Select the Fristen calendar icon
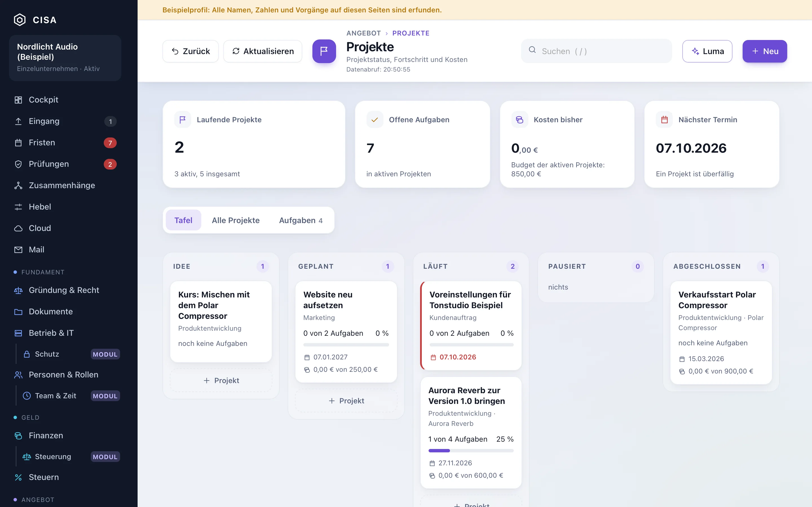The width and height of the screenshot is (812, 507). (18, 143)
